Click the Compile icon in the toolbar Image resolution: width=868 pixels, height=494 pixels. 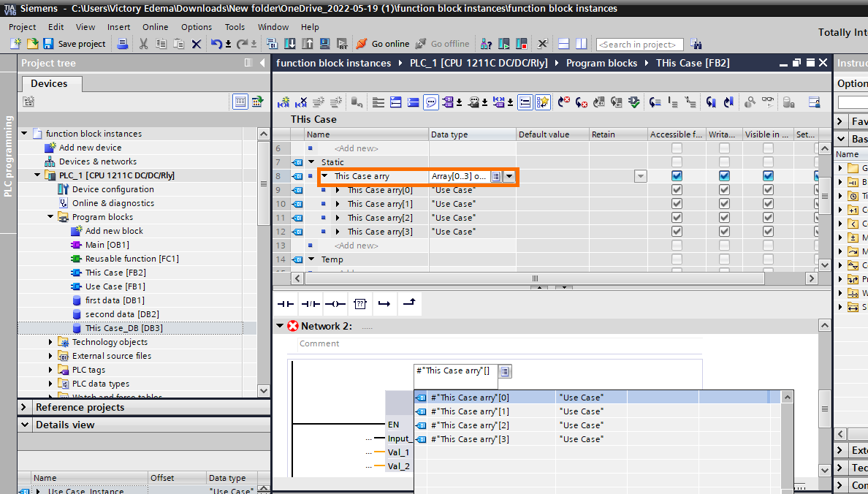coord(271,43)
